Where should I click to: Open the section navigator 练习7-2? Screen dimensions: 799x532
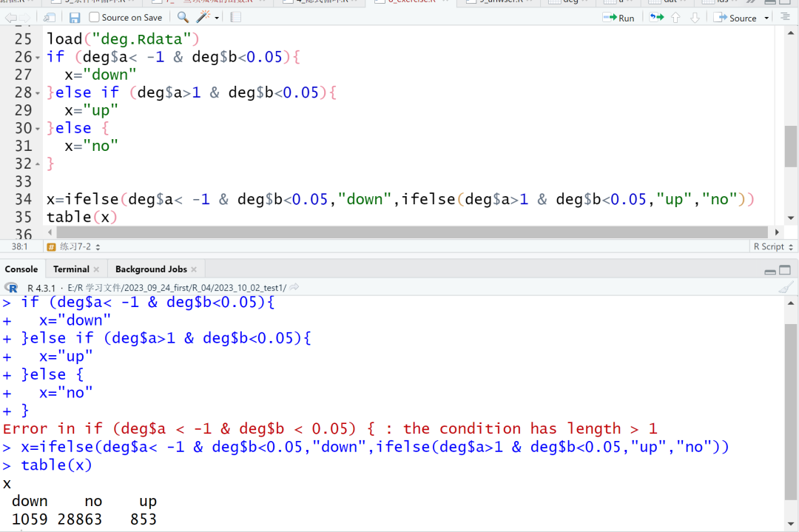(80, 246)
